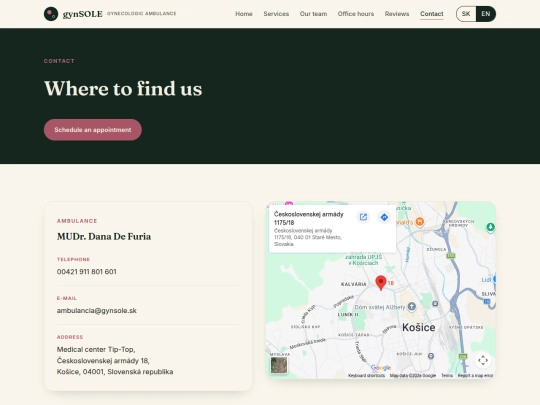Click the gynSOLE round logo icon
Screen dimensions: 540x405
click(x=51, y=14)
